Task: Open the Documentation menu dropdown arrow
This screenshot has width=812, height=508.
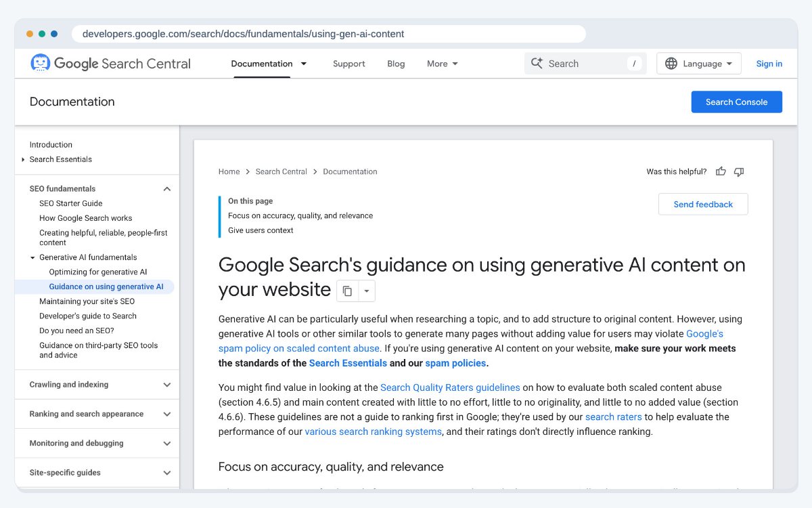Action: [x=304, y=64]
